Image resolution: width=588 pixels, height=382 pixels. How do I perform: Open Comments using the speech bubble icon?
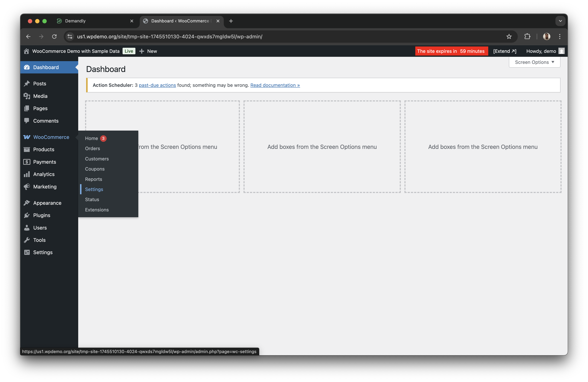click(27, 121)
